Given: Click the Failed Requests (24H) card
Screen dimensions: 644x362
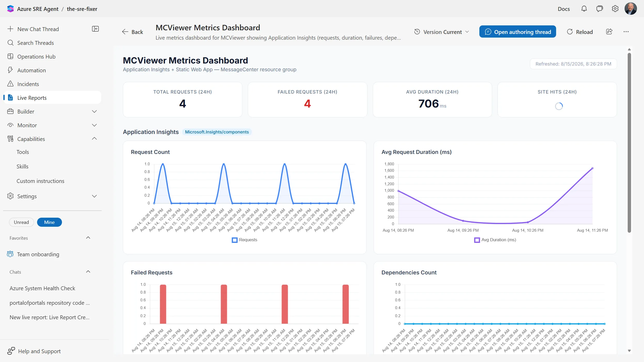Looking at the screenshot, I should pyautogui.click(x=307, y=100).
